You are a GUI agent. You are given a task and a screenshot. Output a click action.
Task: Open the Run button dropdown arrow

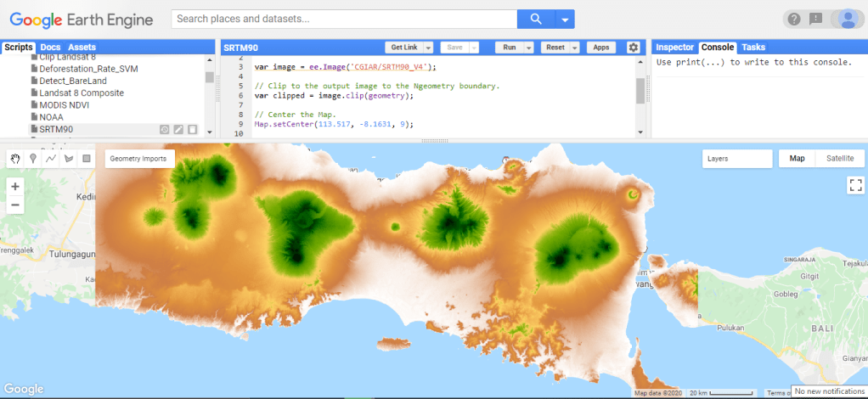(x=528, y=48)
